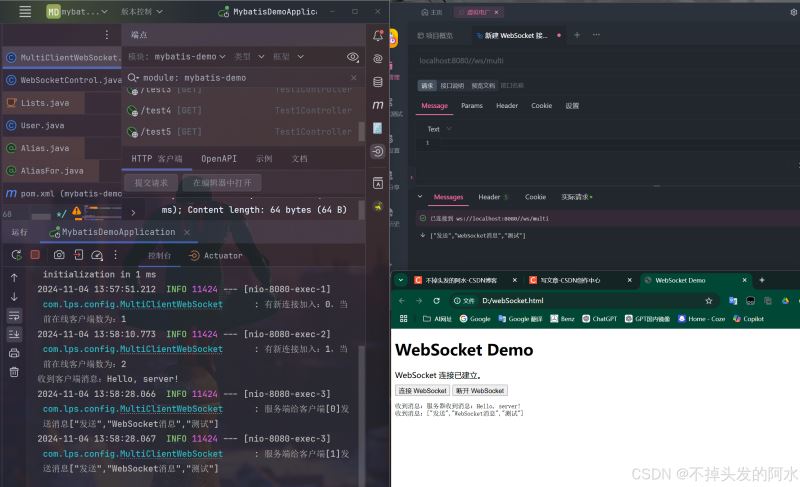The image size is (800, 487).
Task: Open a new Chrome tab
Action: point(762,280)
